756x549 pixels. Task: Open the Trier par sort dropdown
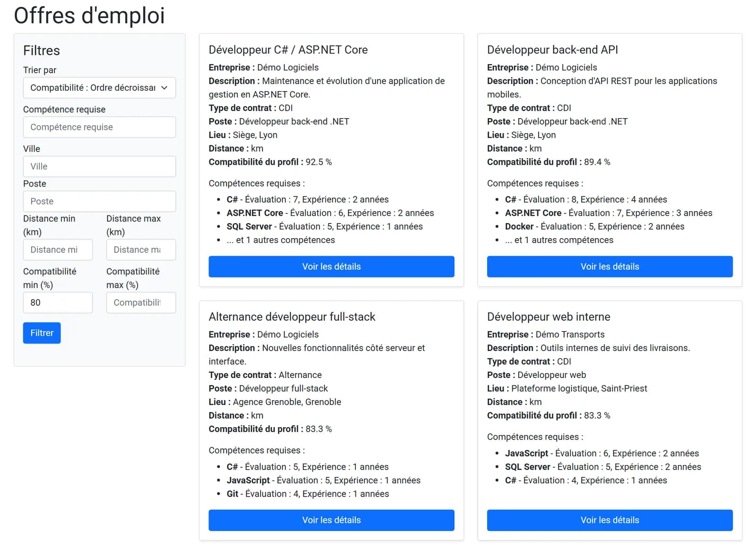click(99, 88)
